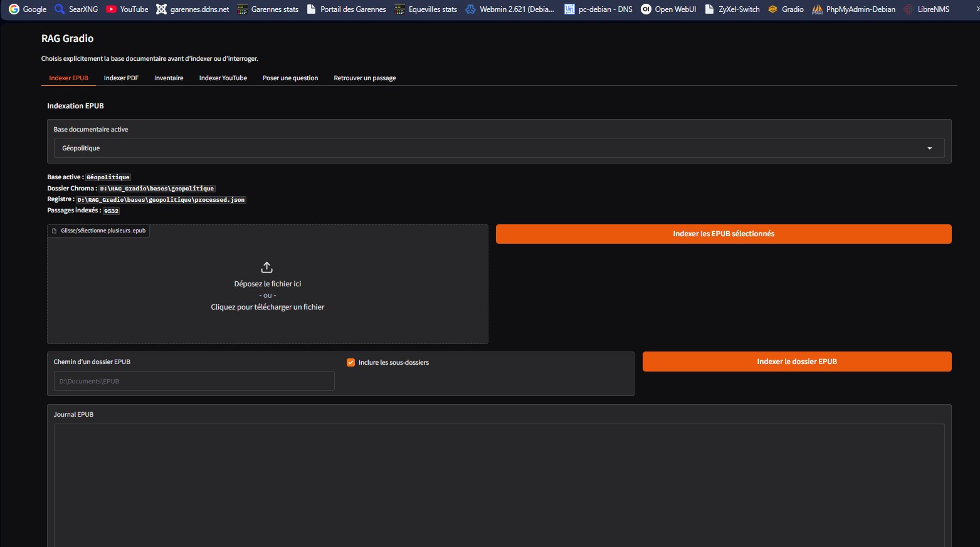Open the pc-debian - DNS bookmark
The height and width of the screenshot is (547, 980).
(598, 9)
